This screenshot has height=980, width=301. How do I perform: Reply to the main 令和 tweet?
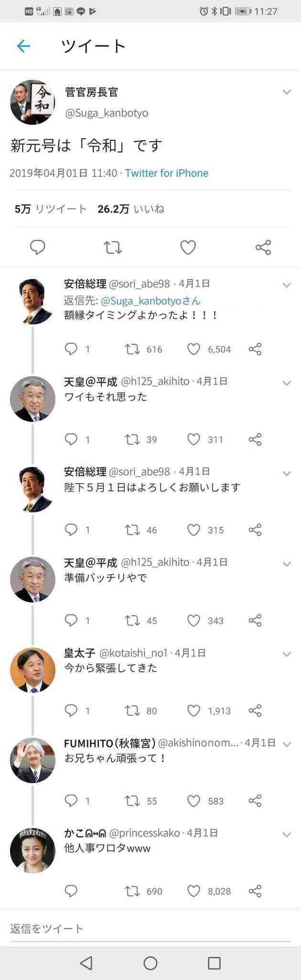click(x=37, y=247)
